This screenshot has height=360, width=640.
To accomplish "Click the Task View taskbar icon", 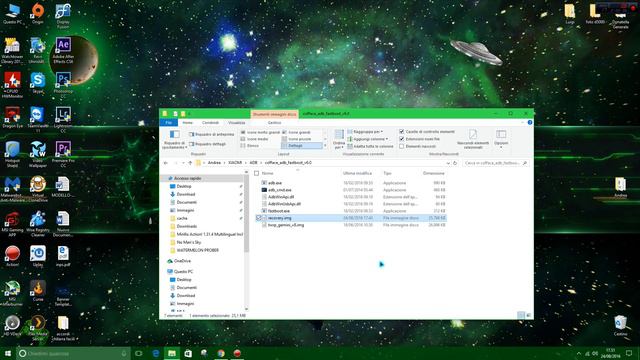I will pos(139,353).
